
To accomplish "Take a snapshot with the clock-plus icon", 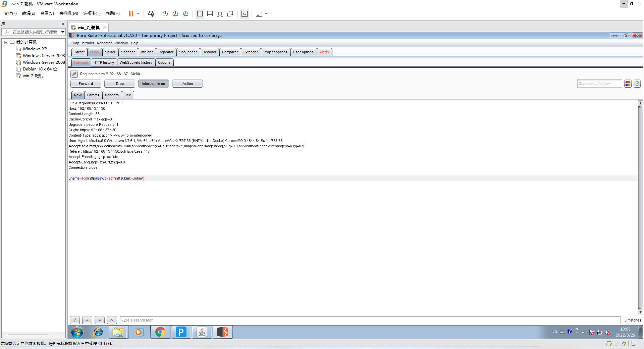I will coord(165,14).
